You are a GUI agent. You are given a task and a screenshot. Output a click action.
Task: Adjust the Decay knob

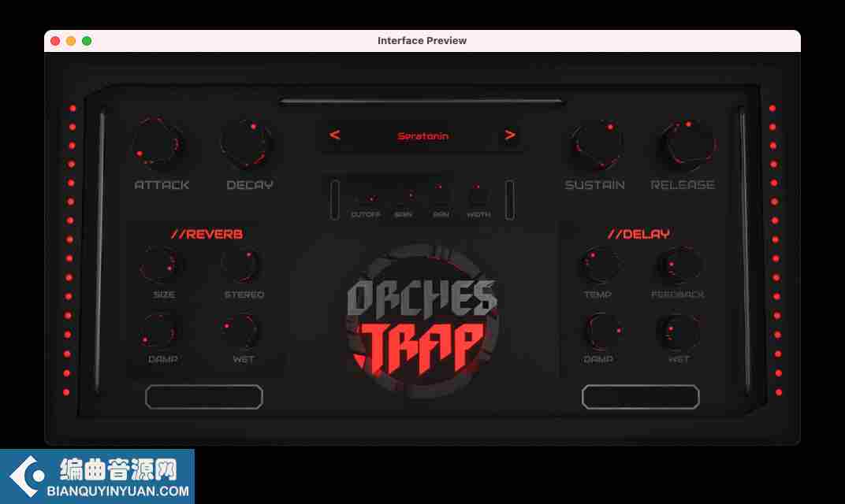[246, 144]
